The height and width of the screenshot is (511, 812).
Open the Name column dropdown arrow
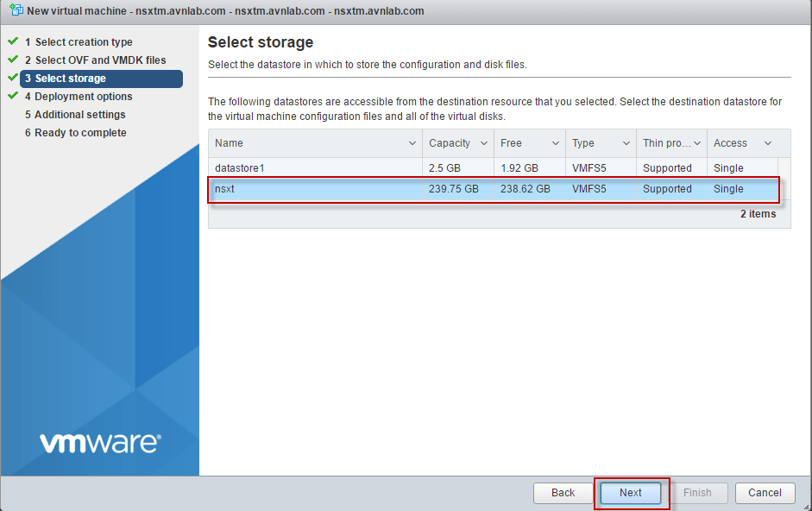click(412, 143)
